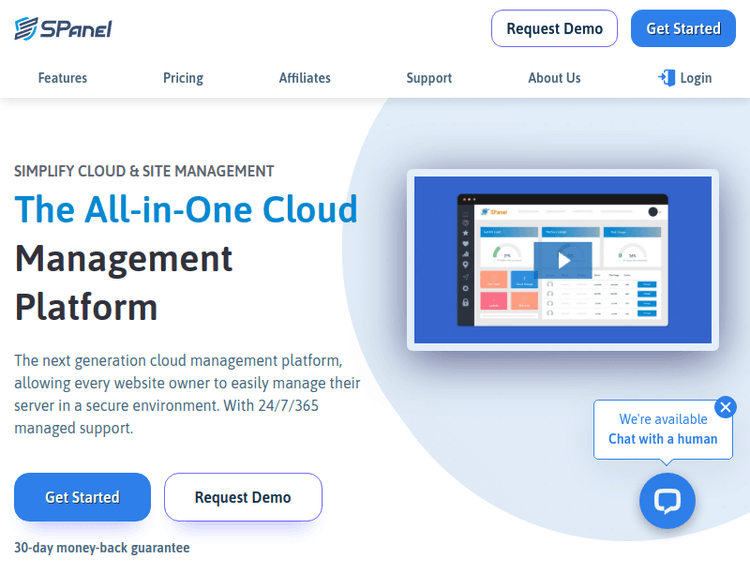Click the padlock icon in preview sidebar
The width and height of the screenshot is (750, 563).
pos(465,302)
